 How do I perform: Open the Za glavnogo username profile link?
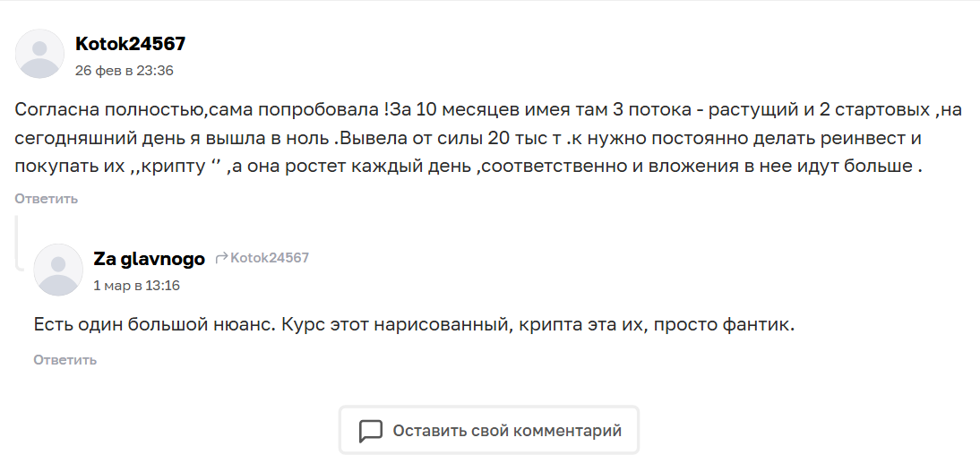point(150,258)
